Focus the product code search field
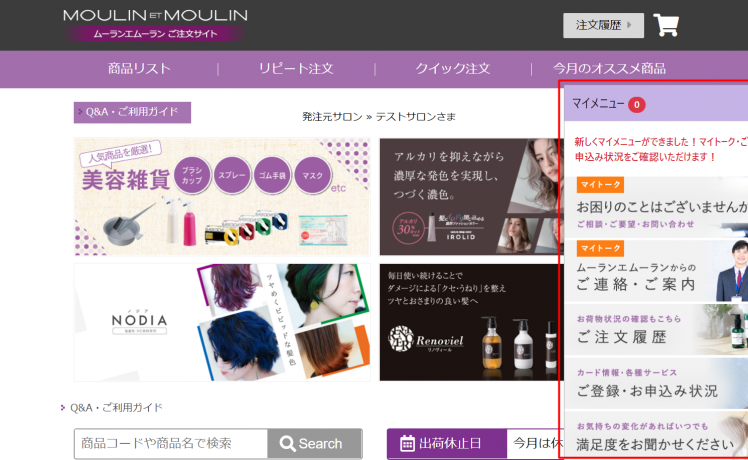Image resolution: width=748 pixels, height=460 pixels. click(x=171, y=443)
